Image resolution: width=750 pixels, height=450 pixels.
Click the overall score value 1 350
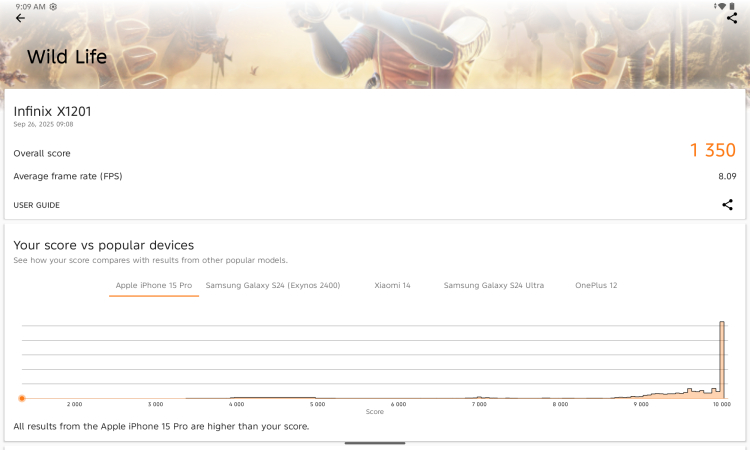pos(712,150)
